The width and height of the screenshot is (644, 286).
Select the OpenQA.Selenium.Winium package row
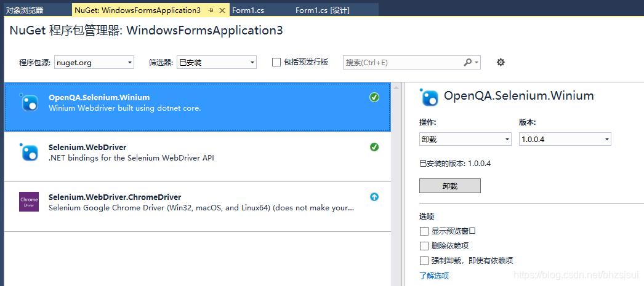tap(198, 107)
